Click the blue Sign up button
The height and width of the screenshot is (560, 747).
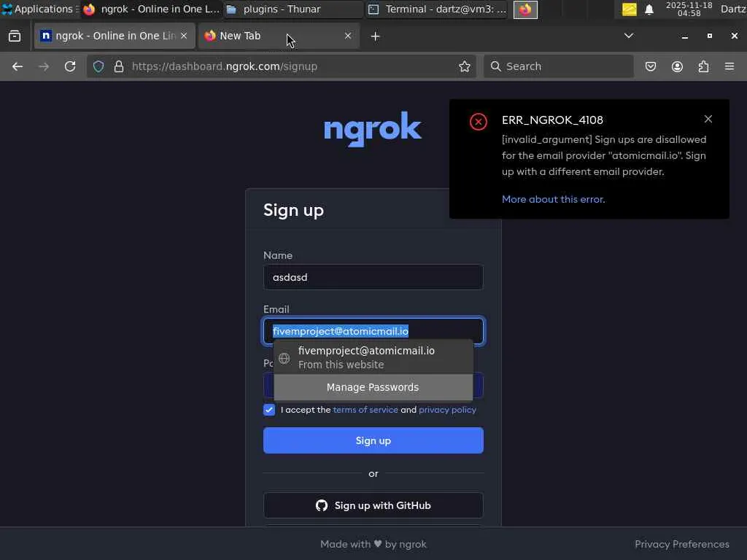(373, 440)
